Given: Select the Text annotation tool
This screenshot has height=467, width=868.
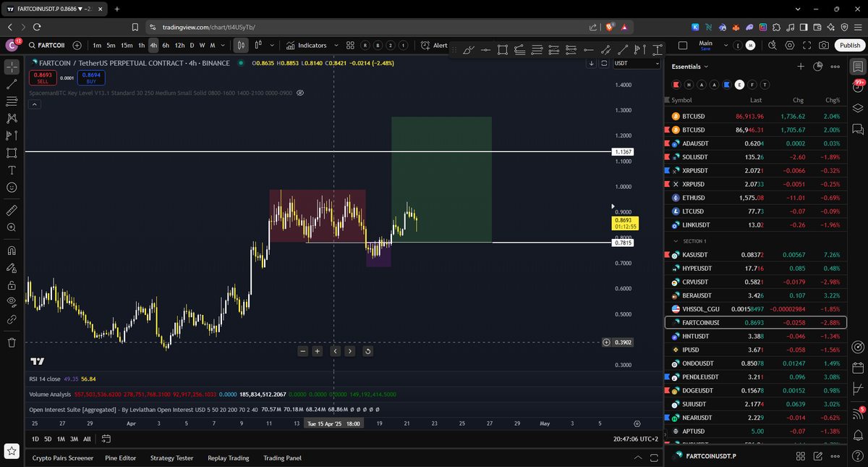Looking at the screenshot, I should 12,170.
